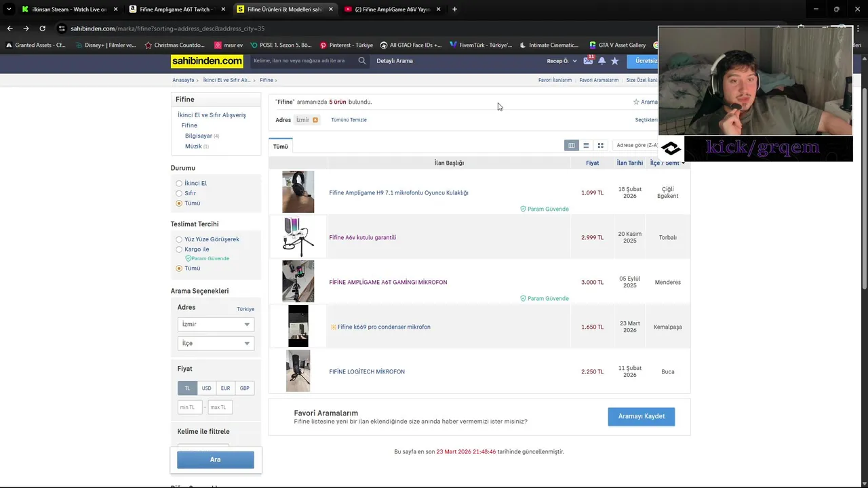This screenshot has height=488, width=868.
Task: Open the tab search chevron in the browser
Action: [x=8, y=9]
